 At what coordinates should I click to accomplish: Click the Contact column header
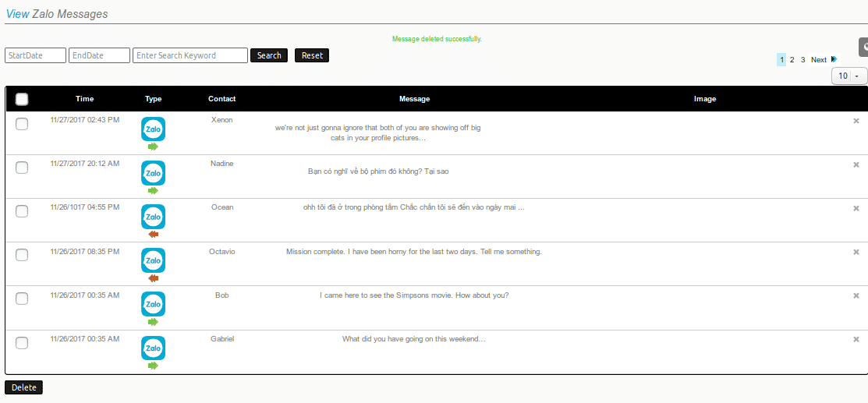(222, 99)
